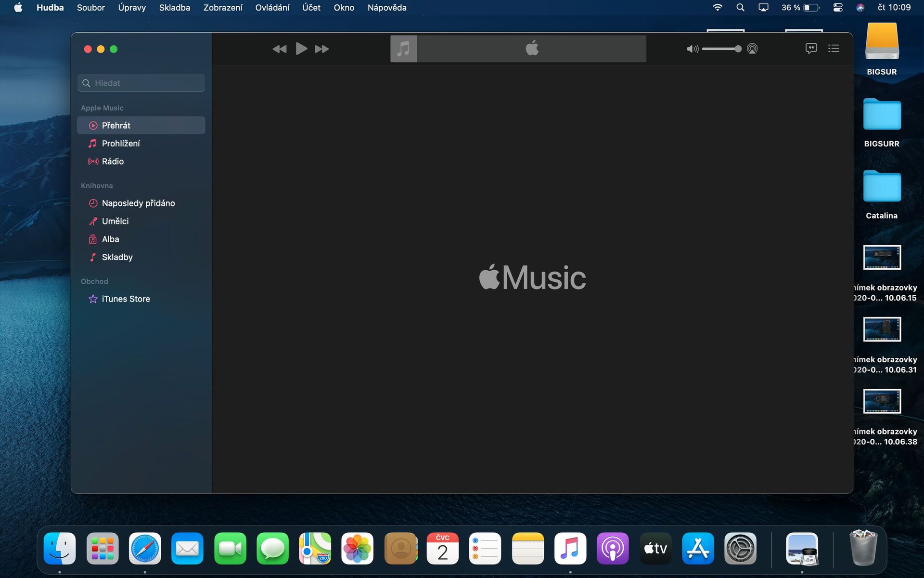The width and height of the screenshot is (924, 578).
Task: Open Rádio in the sidebar
Action: 113,161
